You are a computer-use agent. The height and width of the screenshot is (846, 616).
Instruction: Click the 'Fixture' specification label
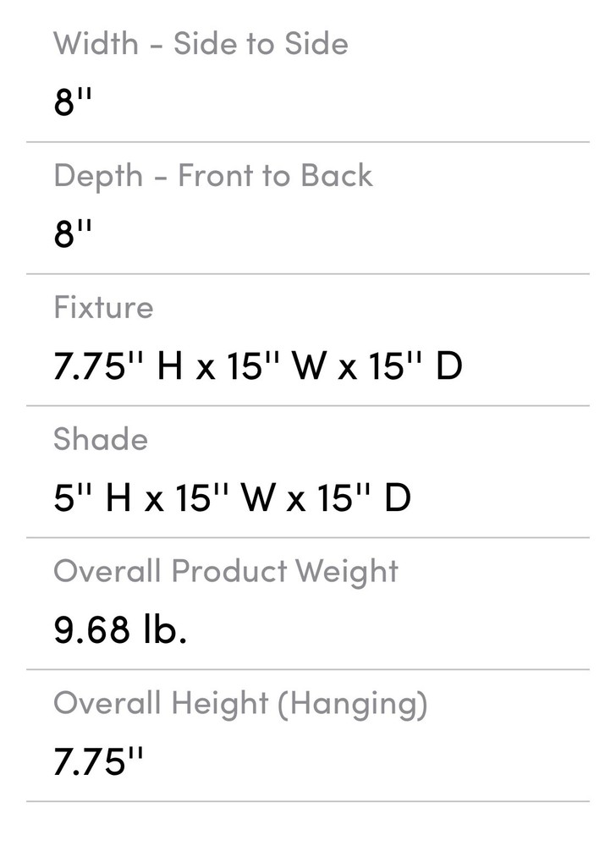[103, 307]
